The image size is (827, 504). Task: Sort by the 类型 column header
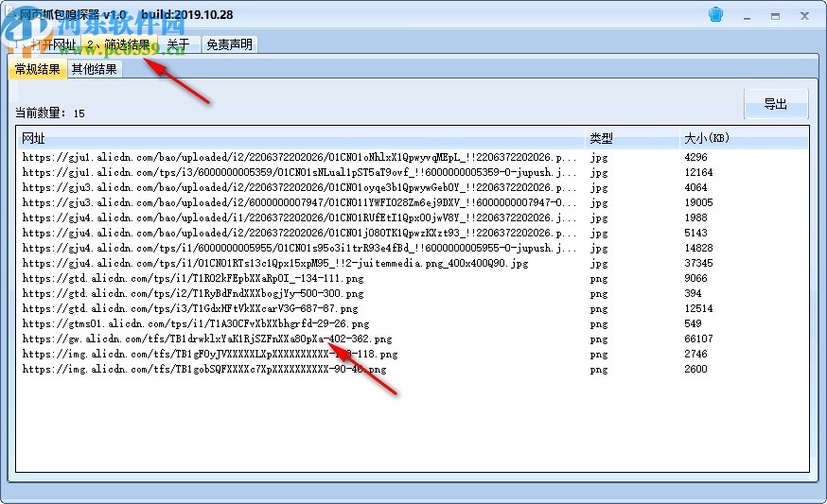pos(632,139)
